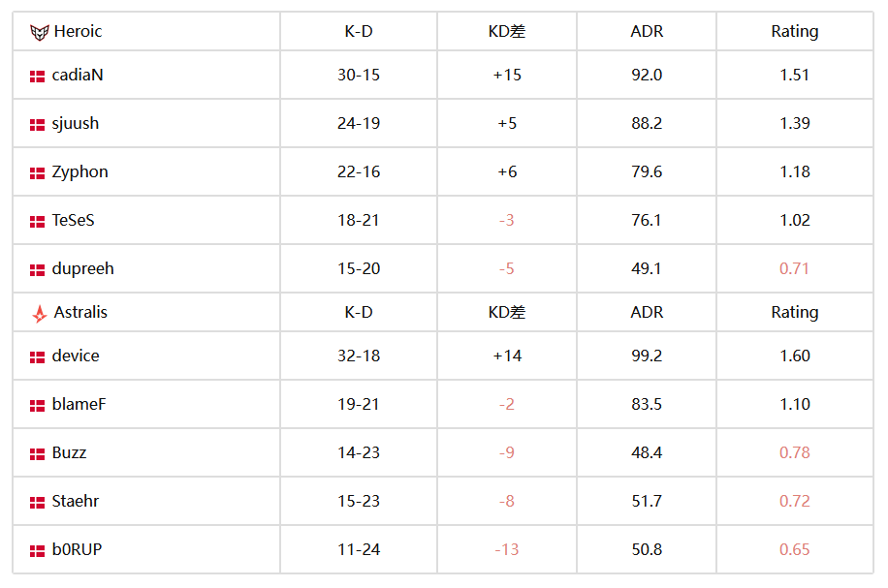Click b0RUP's -13 KD difference cell
Viewport: 888px width, 588px height.
[507, 549]
